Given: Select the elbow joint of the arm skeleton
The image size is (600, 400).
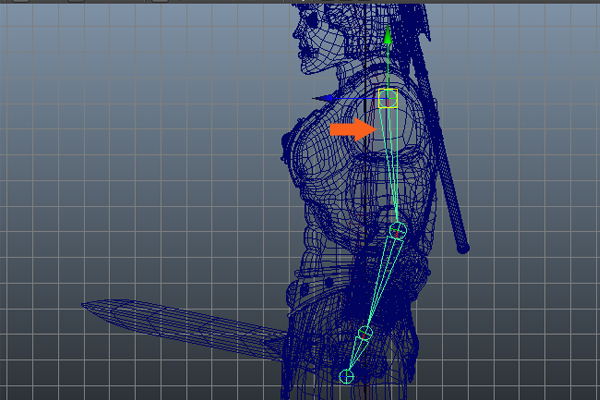Looking at the screenshot, I should coord(398,231).
